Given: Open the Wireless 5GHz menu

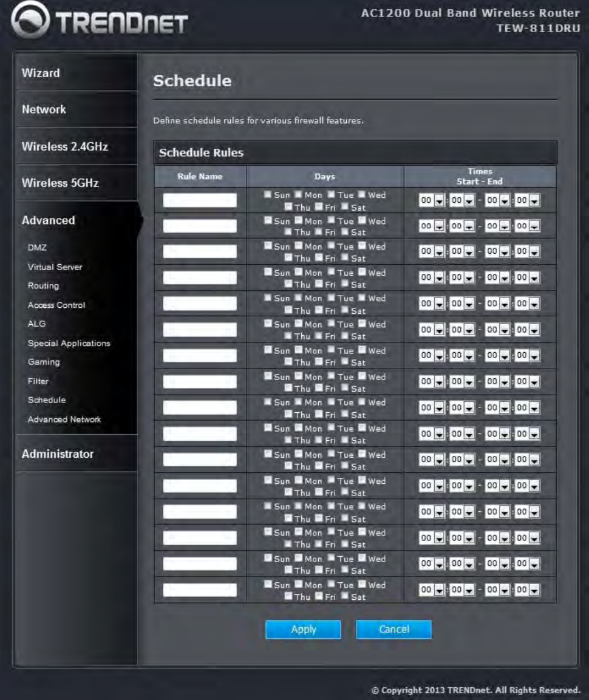Looking at the screenshot, I should [60, 183].
